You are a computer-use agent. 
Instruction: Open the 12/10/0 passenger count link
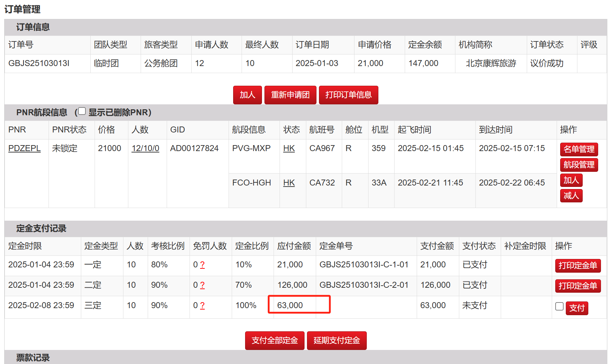pyautogui.click(x=145, y=148)
